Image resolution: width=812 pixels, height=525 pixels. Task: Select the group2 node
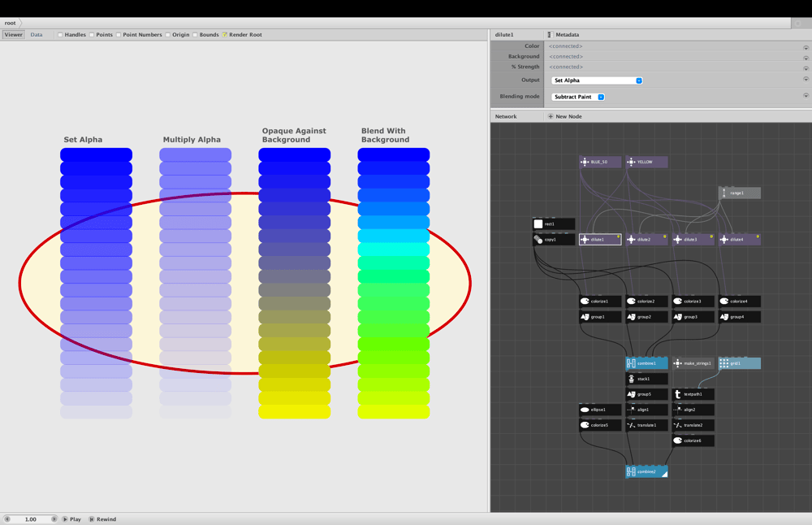click(646, 317)
